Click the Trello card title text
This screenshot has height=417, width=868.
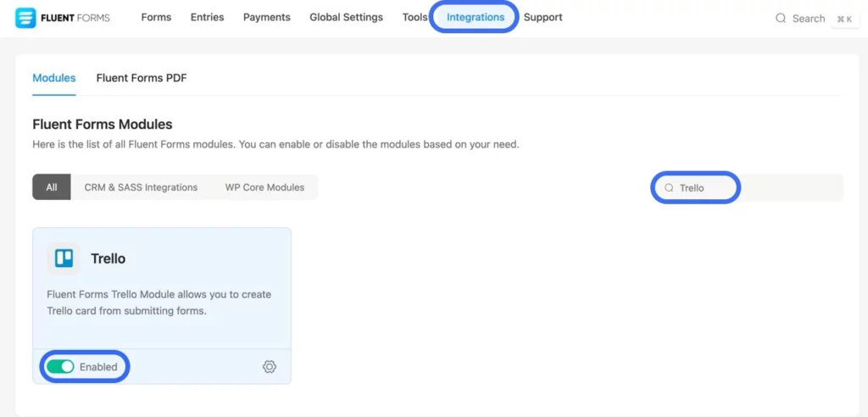click(108, 259)
